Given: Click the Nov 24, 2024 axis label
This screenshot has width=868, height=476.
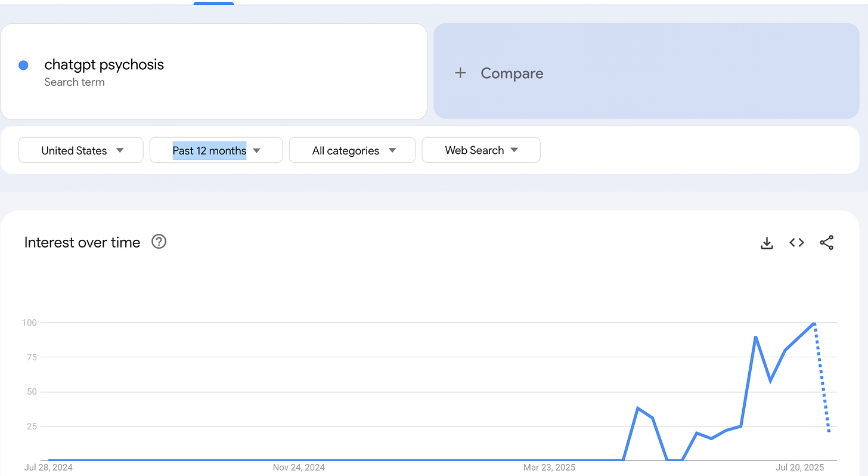Looking at the screenshot, I should (x=299, y=467).
